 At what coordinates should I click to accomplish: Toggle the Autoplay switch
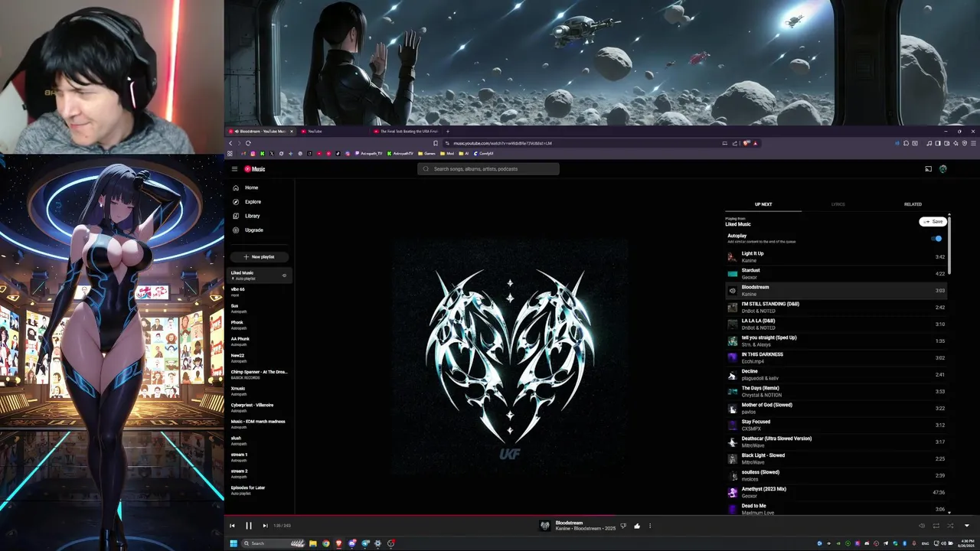tap(937, 239)
